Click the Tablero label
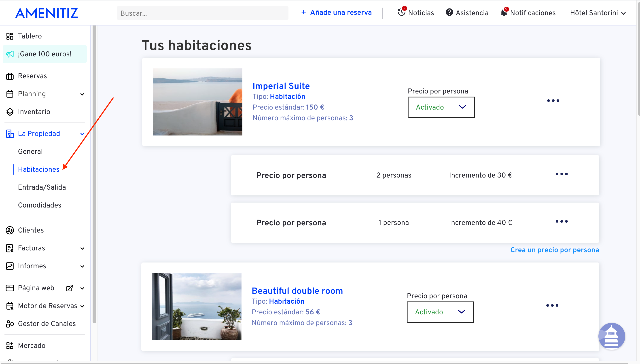The image size is (640, 364). (30, 36)
